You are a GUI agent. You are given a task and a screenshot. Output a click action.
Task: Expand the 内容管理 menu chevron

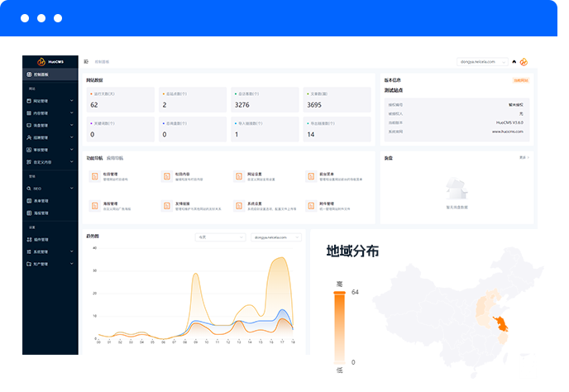click(x=71, y=112)
